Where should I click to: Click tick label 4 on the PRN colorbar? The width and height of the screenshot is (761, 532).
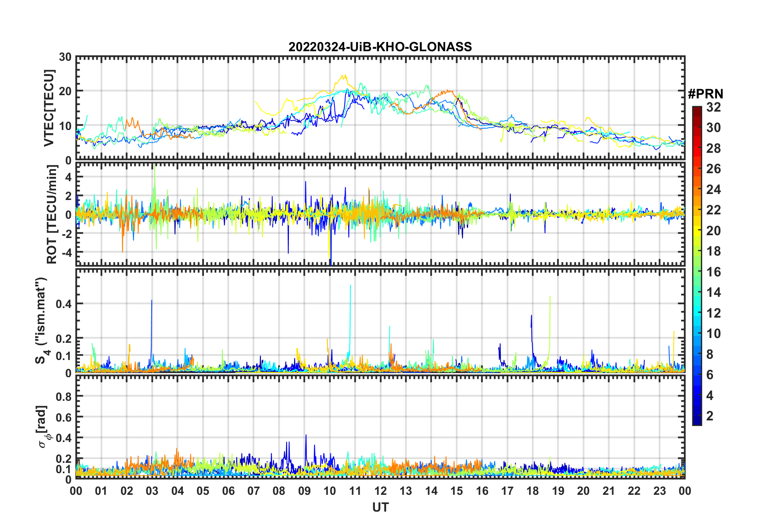[710, 396]
